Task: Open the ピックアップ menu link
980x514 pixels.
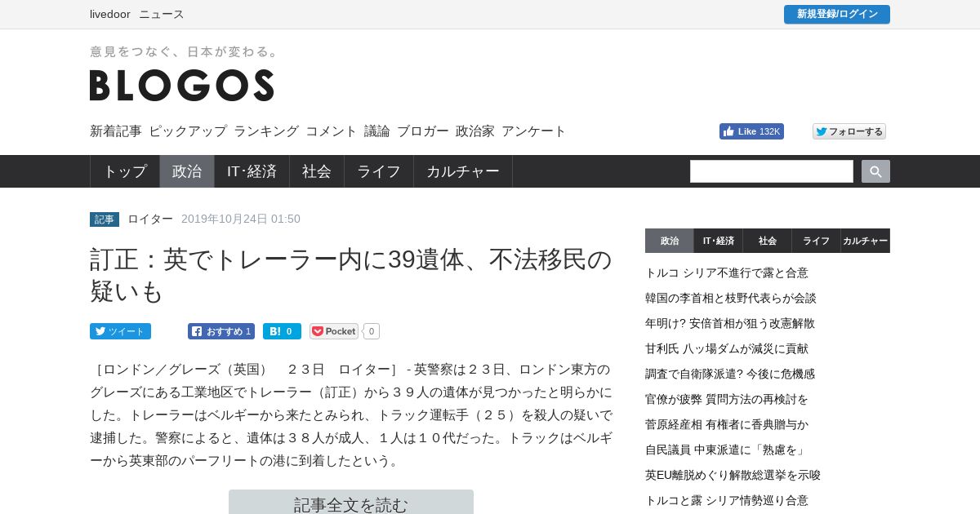Action: tap(188, 131)
